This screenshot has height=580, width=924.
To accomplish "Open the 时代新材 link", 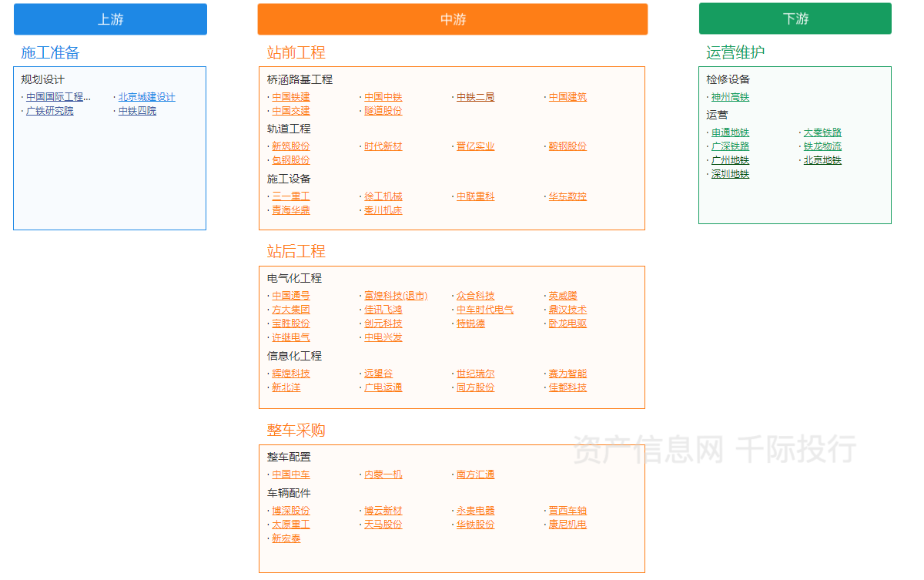I will (383, 146).
